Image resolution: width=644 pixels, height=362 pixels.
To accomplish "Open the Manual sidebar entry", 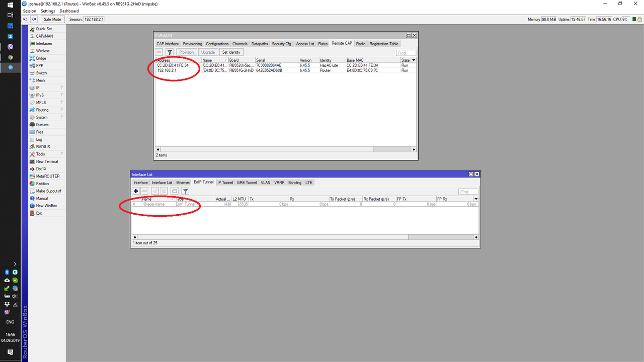I will pos(42,199).
